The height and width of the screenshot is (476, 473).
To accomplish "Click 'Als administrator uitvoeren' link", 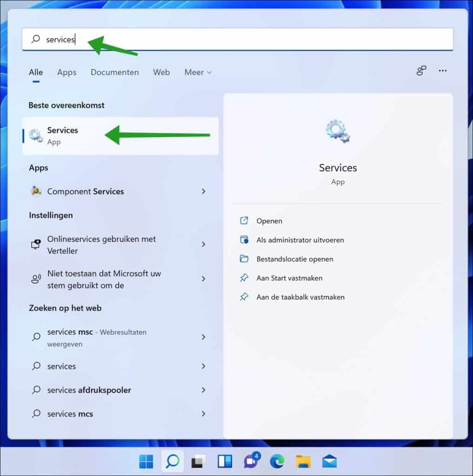I will (300, 240).
